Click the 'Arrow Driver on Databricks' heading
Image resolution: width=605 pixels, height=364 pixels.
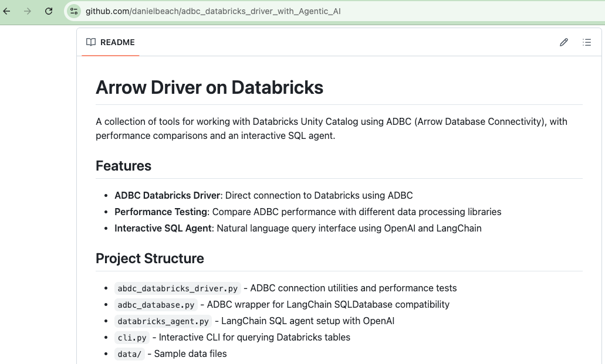coord(209,87)
